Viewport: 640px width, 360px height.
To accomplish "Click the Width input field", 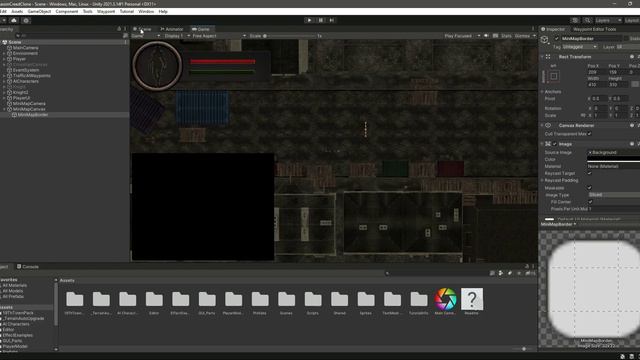I will pyautogui.click(x=597, y=84).
